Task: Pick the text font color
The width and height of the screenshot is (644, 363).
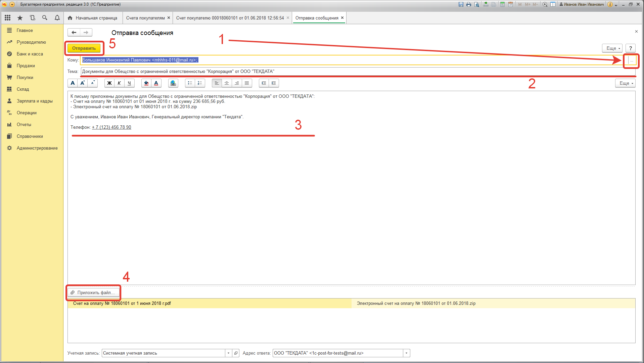Action: pyautogui.click(x=156, y=83)
